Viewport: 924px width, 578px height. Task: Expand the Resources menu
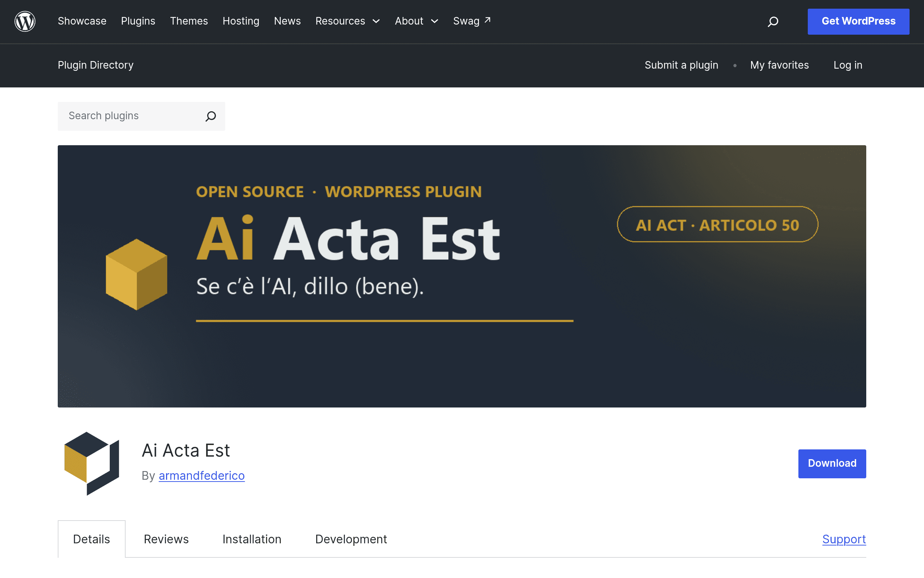click(x=348, y=21)
